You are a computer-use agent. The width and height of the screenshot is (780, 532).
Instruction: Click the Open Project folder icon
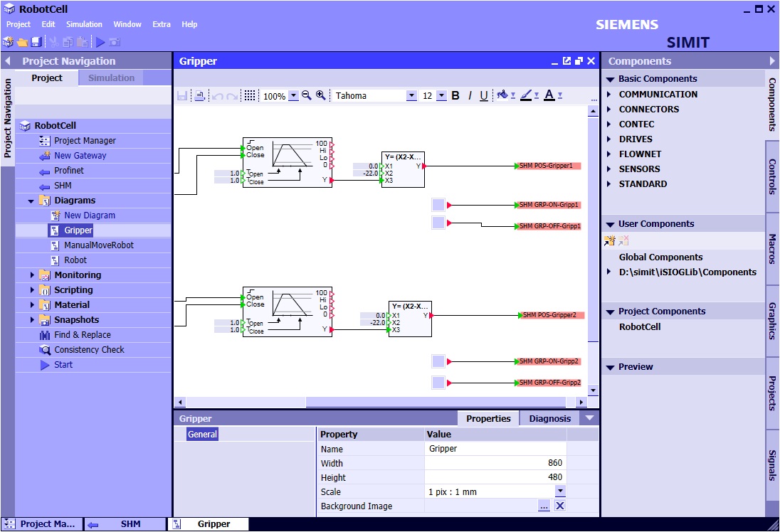[22, 43]
